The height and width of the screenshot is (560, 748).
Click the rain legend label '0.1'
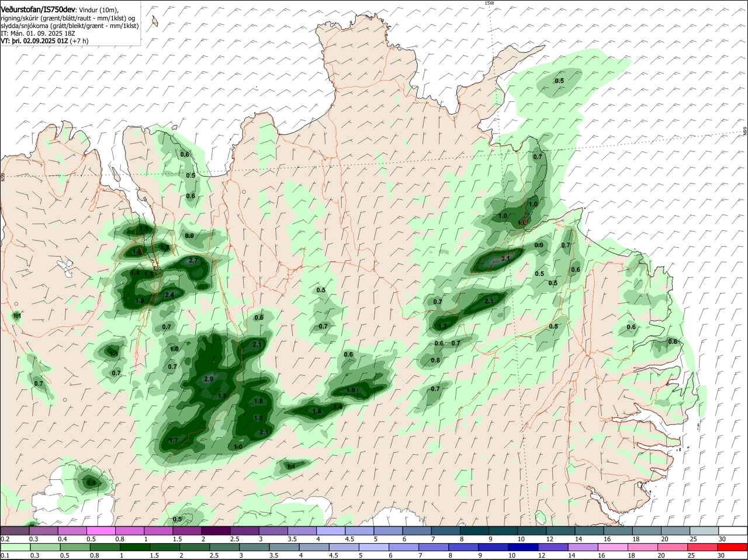[5, 556]
